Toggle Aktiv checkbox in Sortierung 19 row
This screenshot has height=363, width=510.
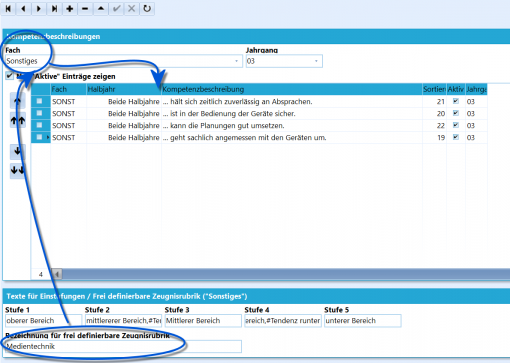click(x=456, y=137)
